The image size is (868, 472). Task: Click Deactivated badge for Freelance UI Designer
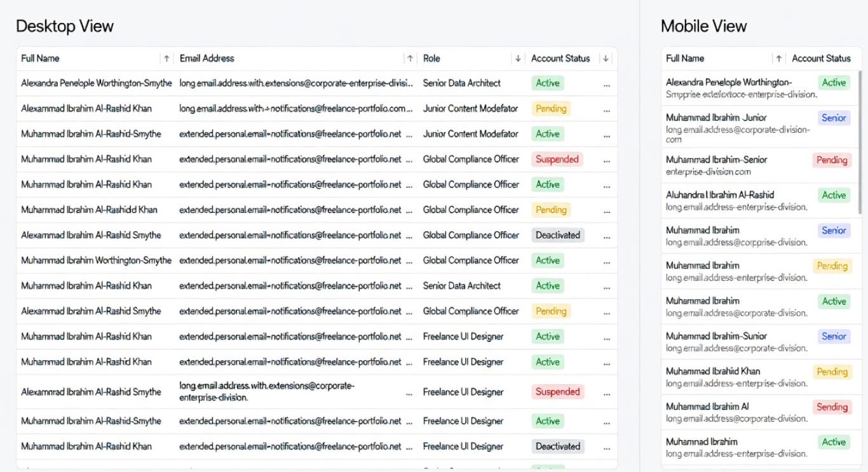coord(558,447)
